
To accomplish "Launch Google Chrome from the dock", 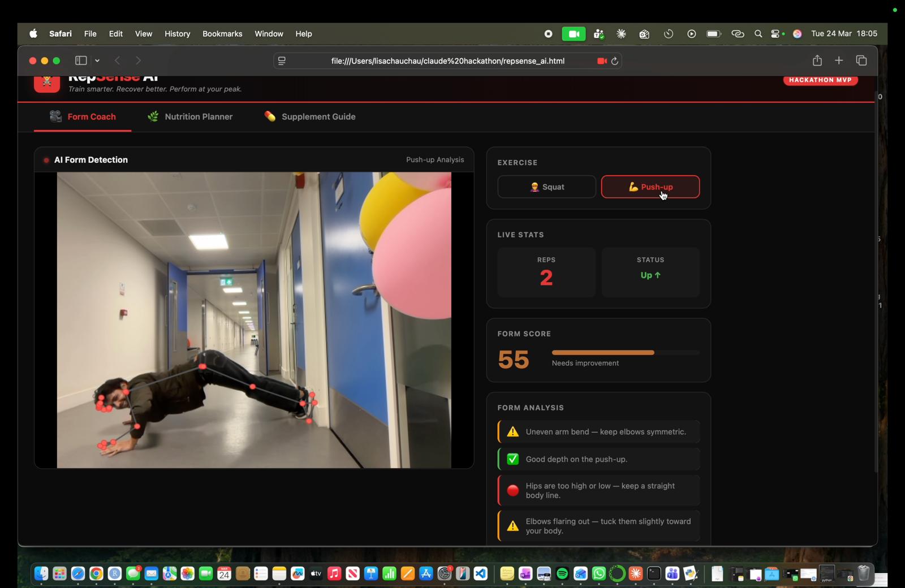I will coord(96,574).
